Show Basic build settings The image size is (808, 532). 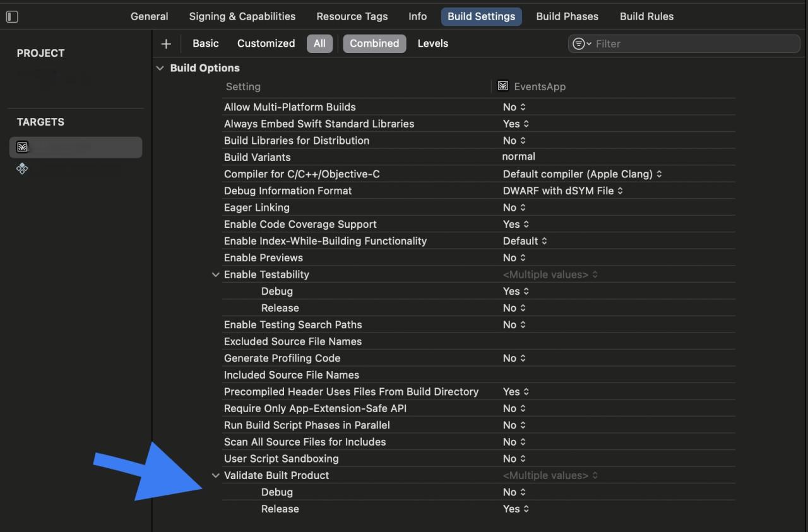pyautogui.click(x=205, y=44)
